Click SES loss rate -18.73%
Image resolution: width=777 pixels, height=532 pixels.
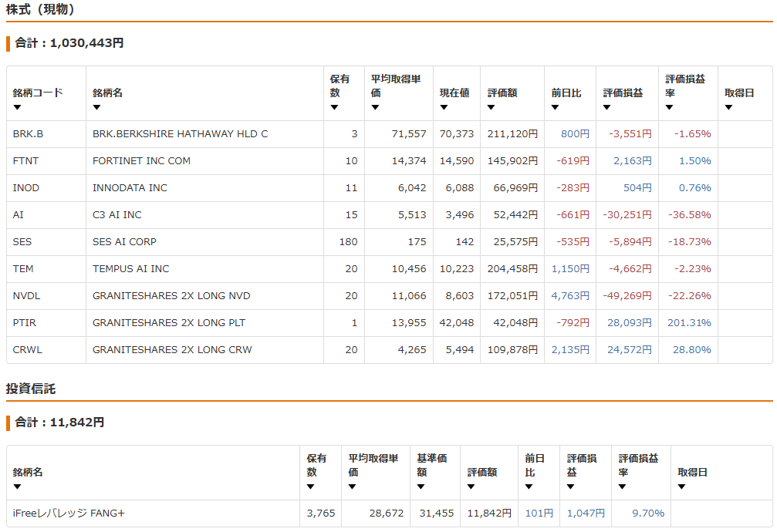[x=690, y=242]
